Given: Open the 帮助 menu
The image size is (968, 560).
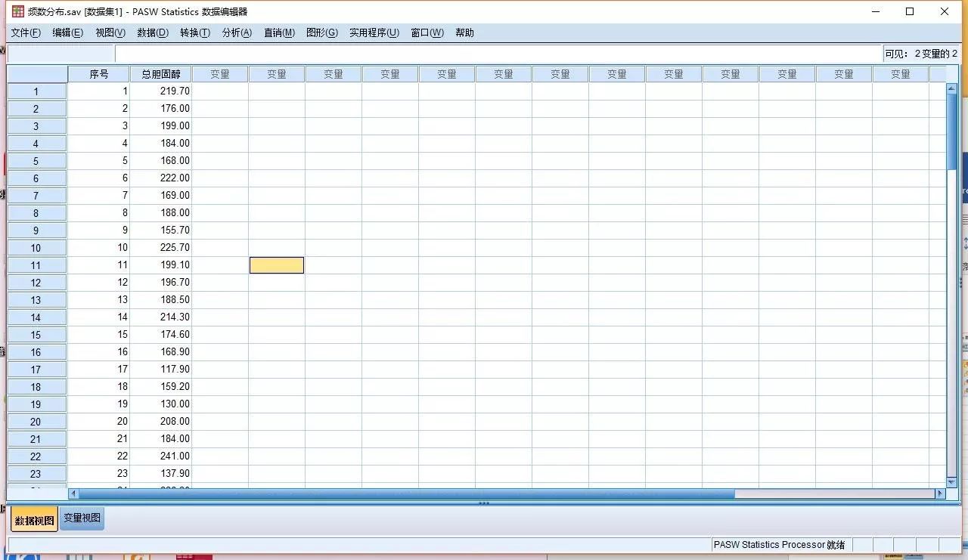Looking at the screenshot, I should click(464, 32).
